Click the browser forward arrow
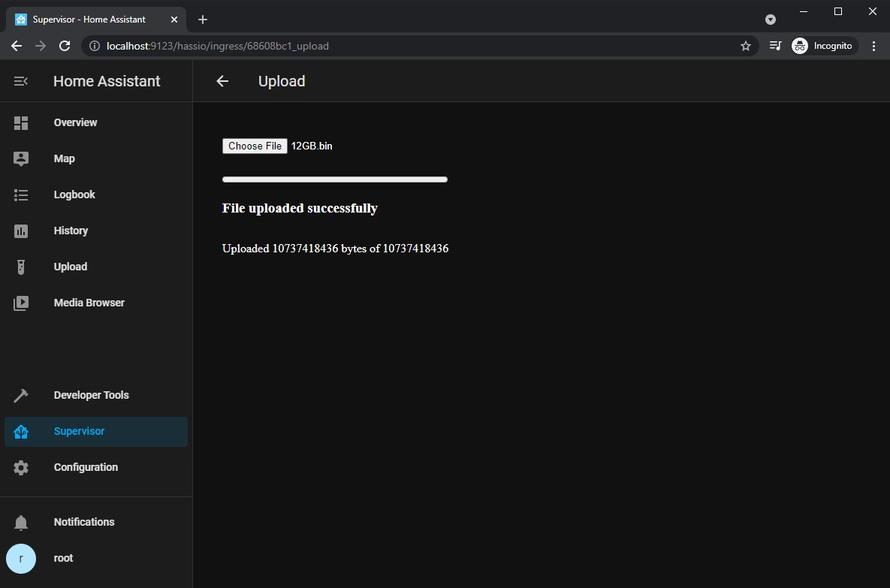 click(x=41, y=46)
